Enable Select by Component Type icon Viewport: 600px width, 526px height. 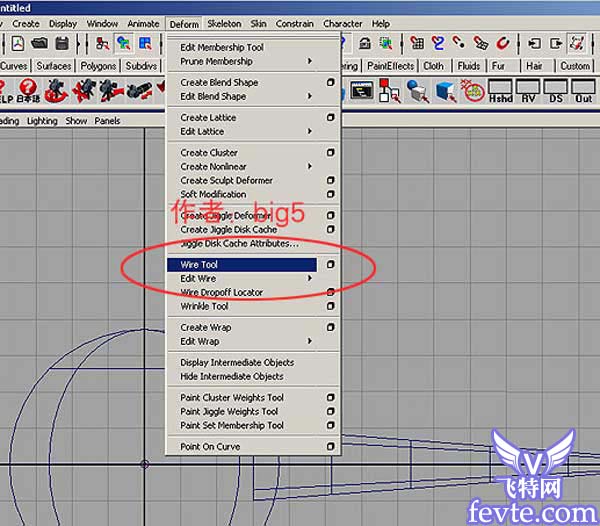[145, 43]
